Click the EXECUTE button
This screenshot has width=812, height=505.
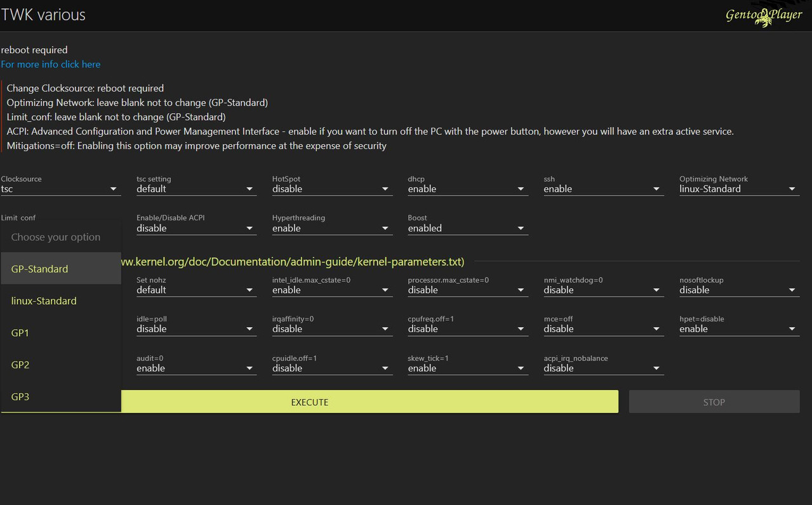click(x=309, y=401)
